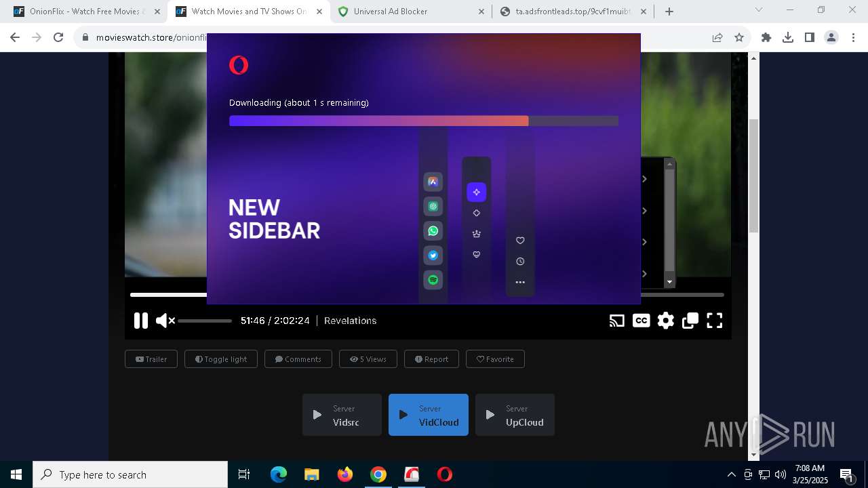Click the taskbar search box
868x488 pixels.
(x=130, y=474)
